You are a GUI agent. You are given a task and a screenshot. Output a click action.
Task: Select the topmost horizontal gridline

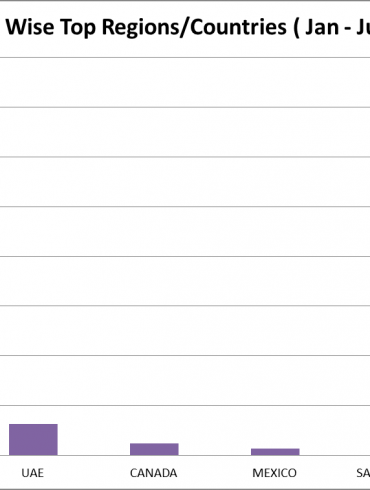pos(185,58)
